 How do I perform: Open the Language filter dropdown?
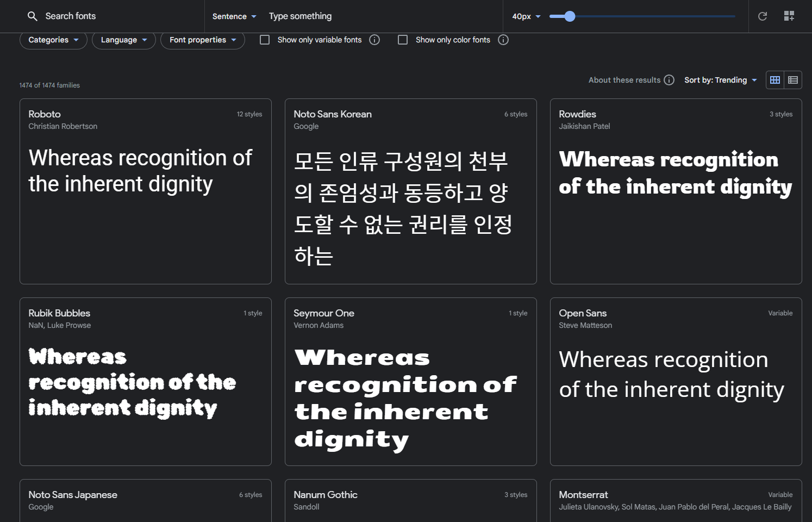(x=124, y=40)
